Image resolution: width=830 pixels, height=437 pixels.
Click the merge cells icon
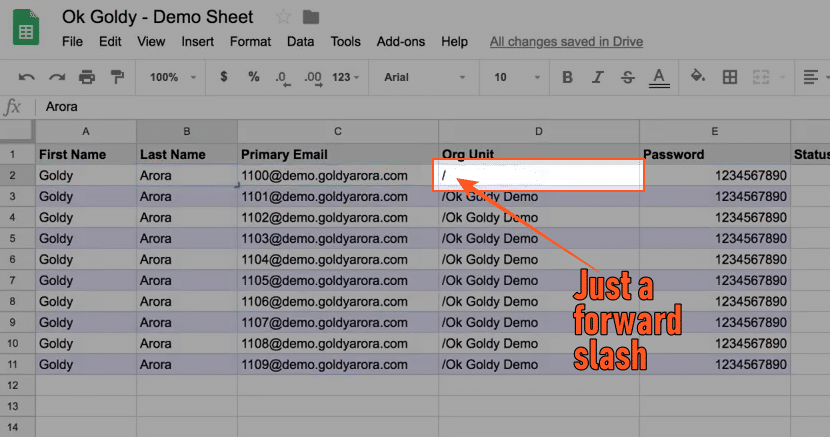(x=761, y=77)
